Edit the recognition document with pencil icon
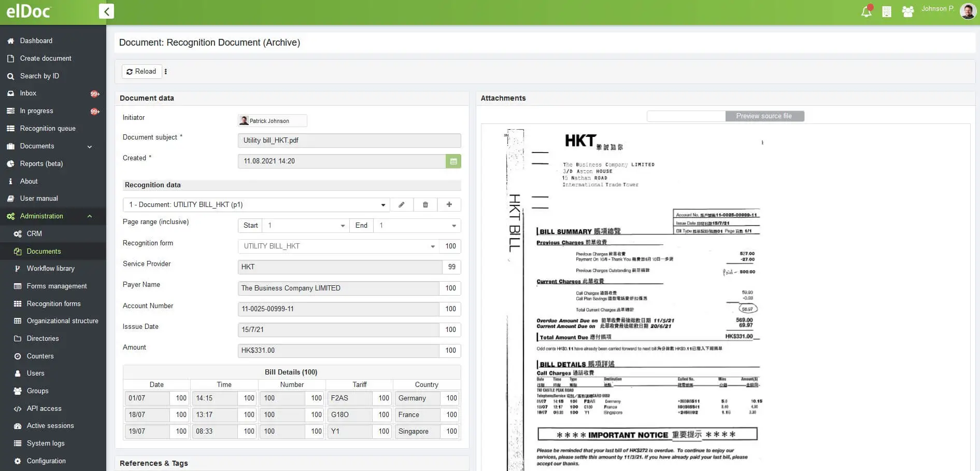980x471 pixels. point(402,205)
